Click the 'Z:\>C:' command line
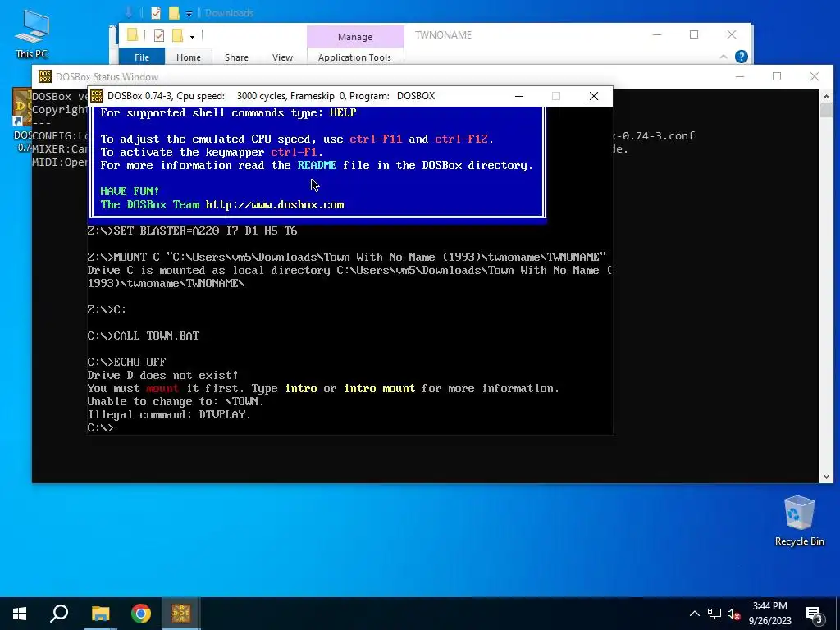This screenshot has width=840, height=630. tap(107, 309)
